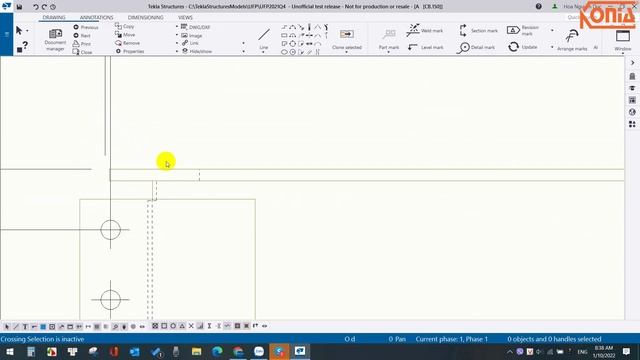Click the Undo icon
640x360 pixels.
tap(36, 7)
